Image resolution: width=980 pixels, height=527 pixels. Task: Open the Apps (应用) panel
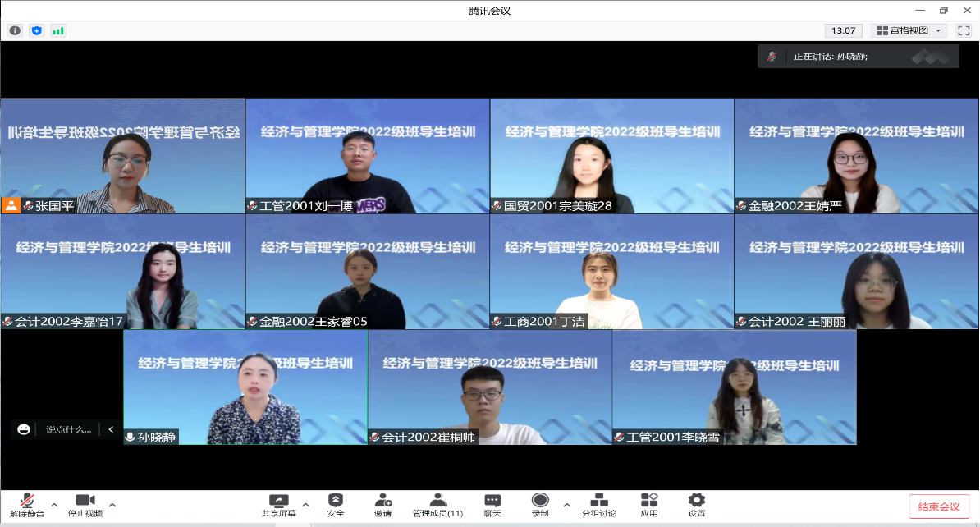(649, 504)
